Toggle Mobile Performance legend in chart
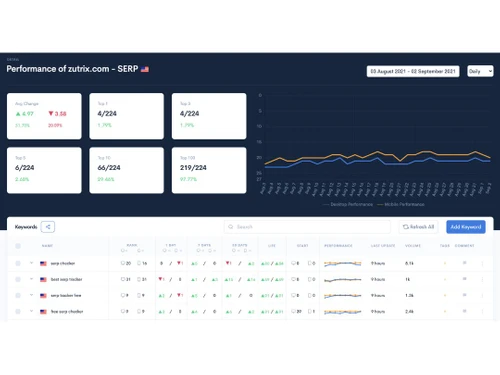Screen dimensions: 500x375 (x=401, y=204)
